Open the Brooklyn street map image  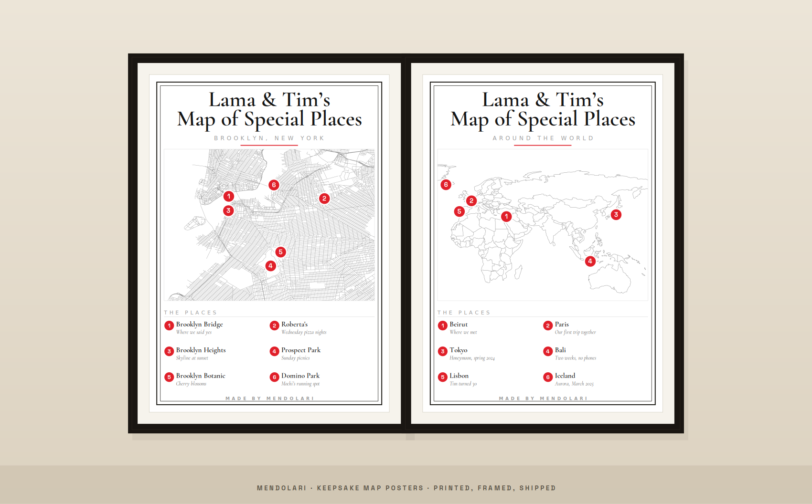[269, 225]
